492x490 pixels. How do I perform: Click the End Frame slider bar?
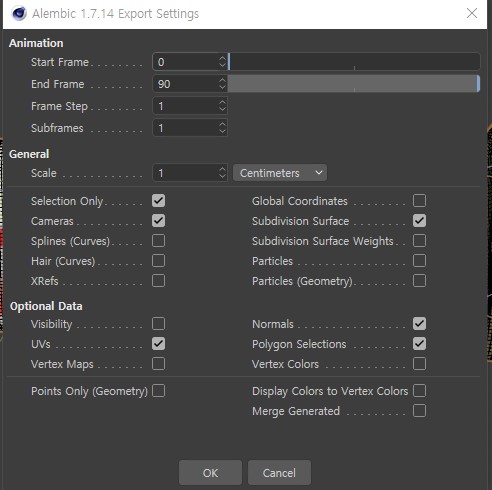(354, 84)
